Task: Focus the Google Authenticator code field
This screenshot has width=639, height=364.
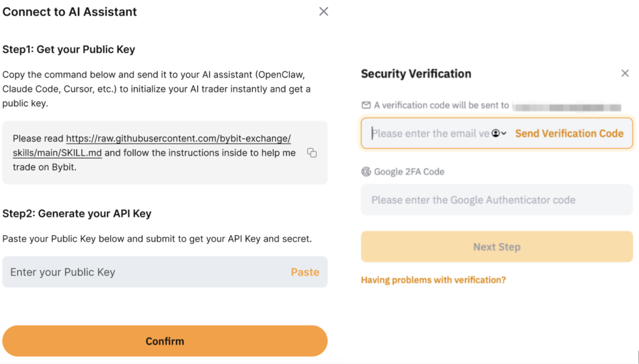Action: [x=497, y=200]
